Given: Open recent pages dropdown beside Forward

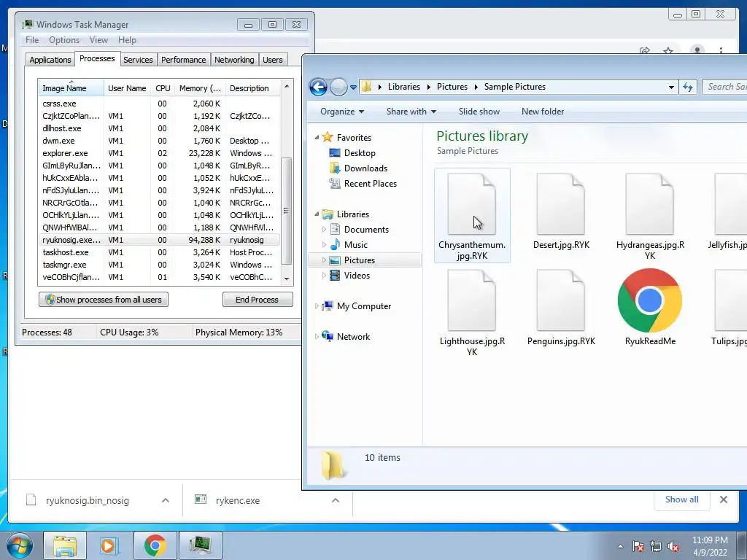Looking at the screenshot, I should coord(353,87).
